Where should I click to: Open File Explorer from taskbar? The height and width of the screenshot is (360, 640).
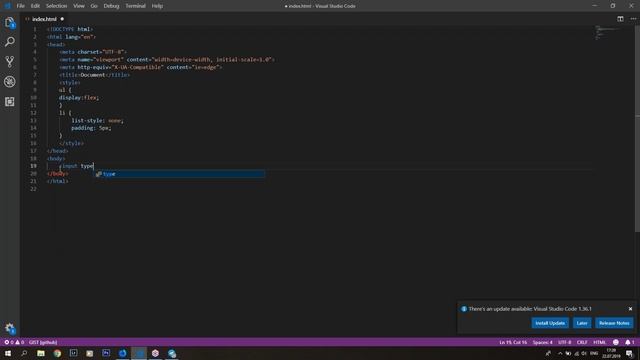point(41,353)
